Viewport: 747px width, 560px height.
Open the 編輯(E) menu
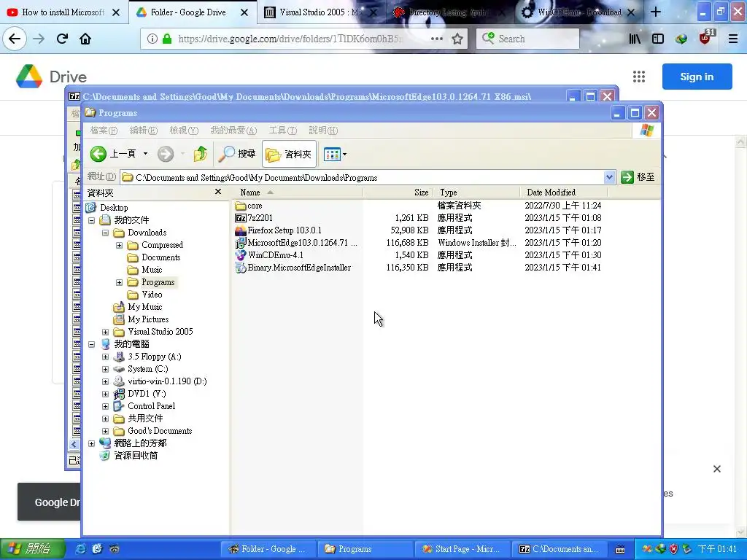pos(144,131)
